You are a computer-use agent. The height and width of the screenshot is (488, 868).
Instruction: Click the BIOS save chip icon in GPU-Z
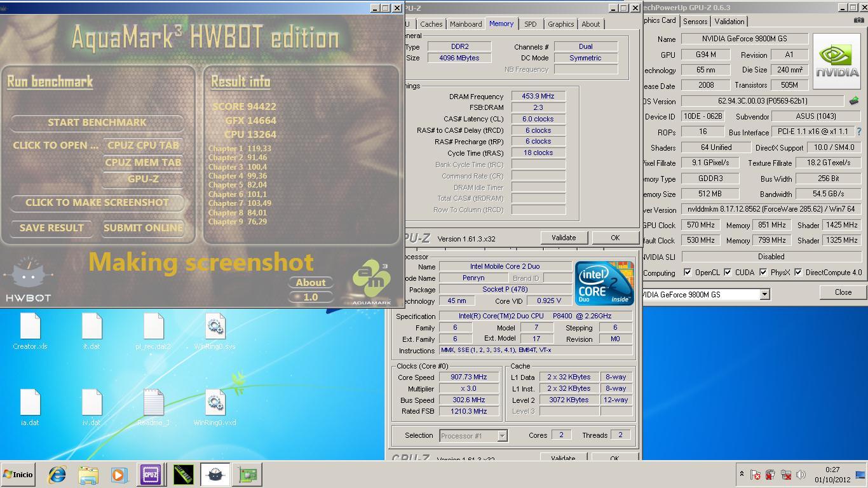(854, 101)
